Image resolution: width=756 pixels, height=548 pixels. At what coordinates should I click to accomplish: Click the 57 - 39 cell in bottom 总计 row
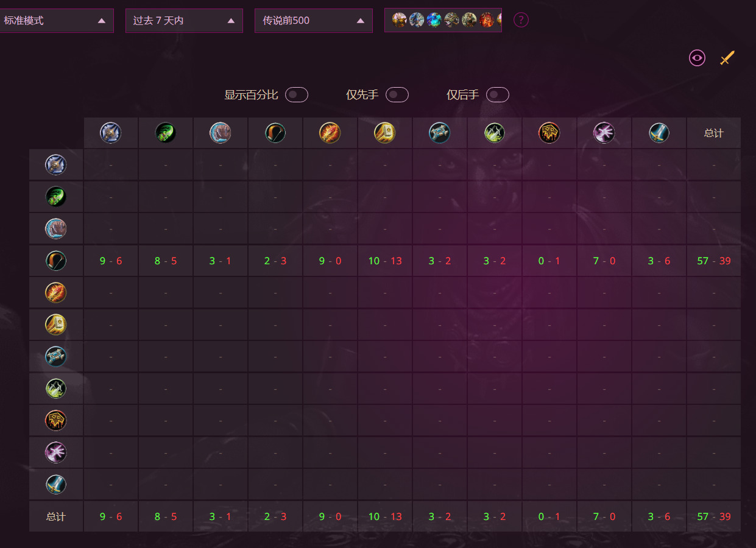coord(714,516)
